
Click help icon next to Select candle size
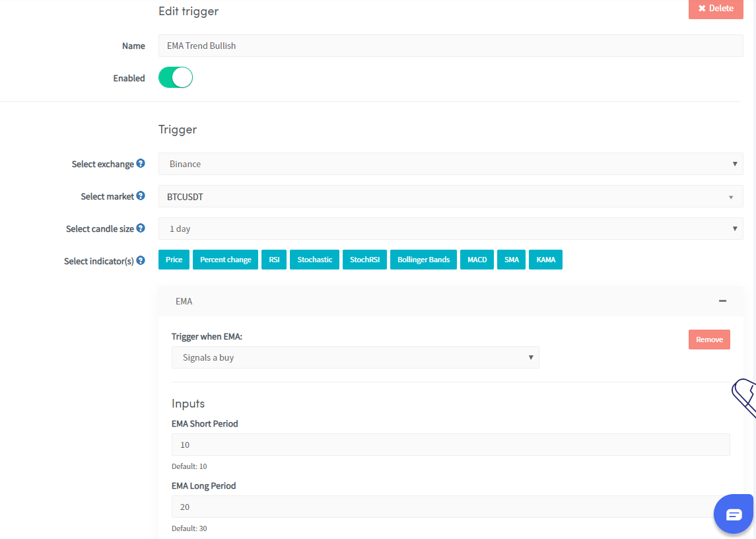click(x=140, y=228)
